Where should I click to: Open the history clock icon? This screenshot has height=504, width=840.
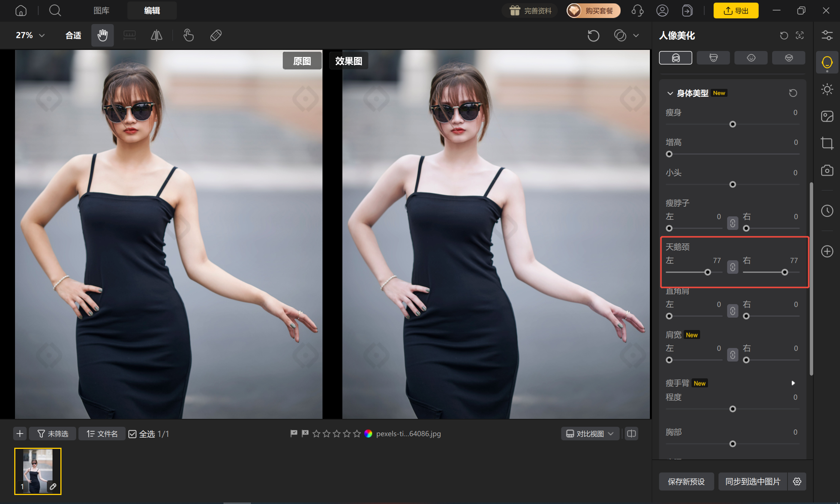click(x=827, y=211)
